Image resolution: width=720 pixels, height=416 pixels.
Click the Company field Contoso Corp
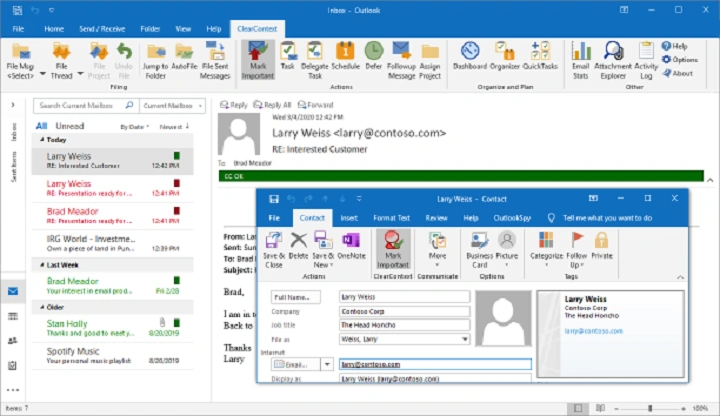(x=405, y=311)
